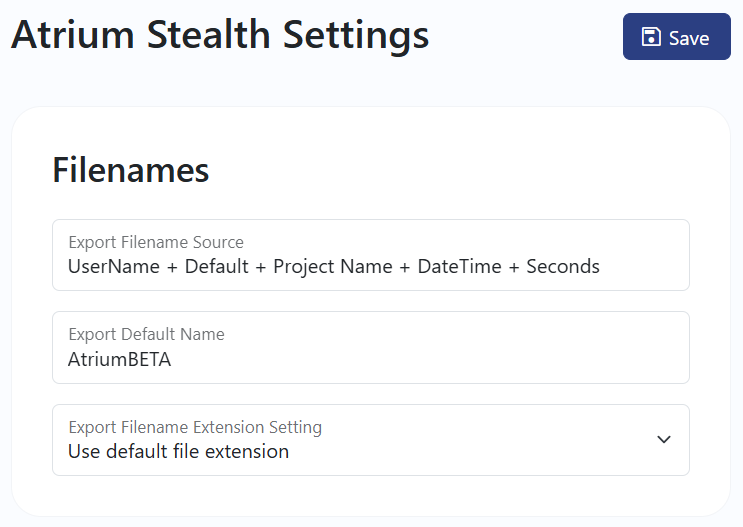
Task: Select the 'Use default file extension' value
Action: click(x=178, y=452)
